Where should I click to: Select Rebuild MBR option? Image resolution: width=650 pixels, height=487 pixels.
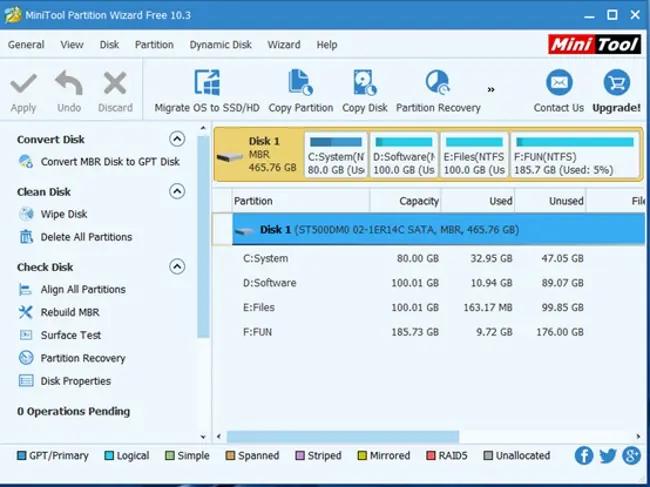[x=70, y=312]
